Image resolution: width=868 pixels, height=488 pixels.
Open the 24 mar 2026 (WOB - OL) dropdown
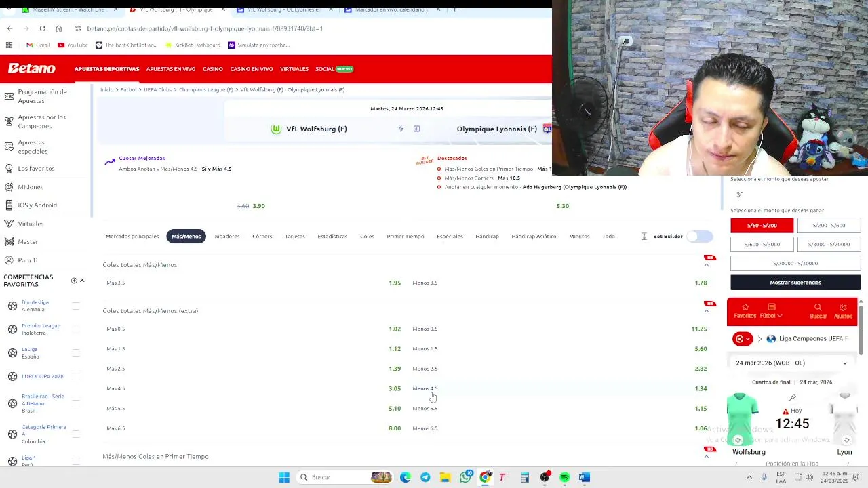(791, 363)
